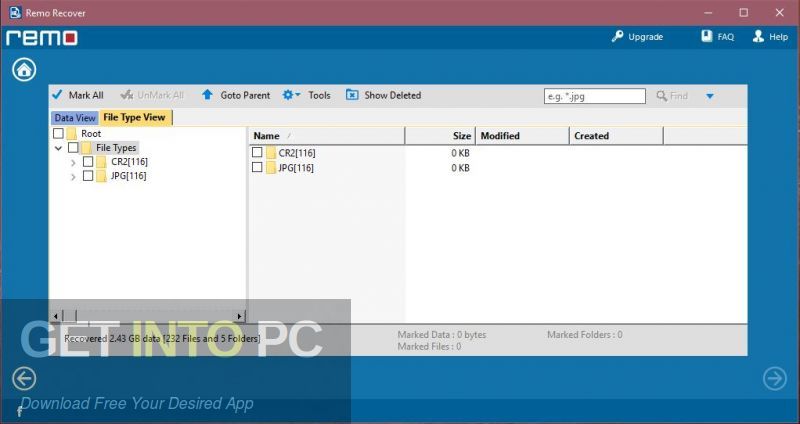Check the JPG[116] checkbox in the tree
Image resolution: width=800 pixels, height=424 pixels.
tap(88, 176)
